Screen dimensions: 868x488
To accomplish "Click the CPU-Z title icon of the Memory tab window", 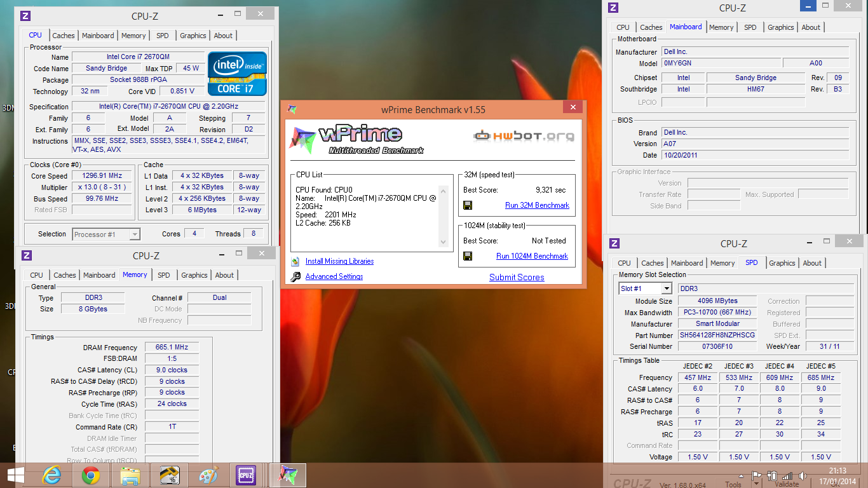I will point(27,255).
